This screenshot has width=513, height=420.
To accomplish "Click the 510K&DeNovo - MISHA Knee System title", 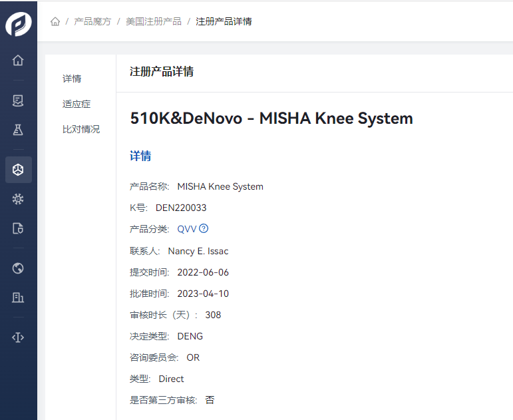I will coord(271,118).
